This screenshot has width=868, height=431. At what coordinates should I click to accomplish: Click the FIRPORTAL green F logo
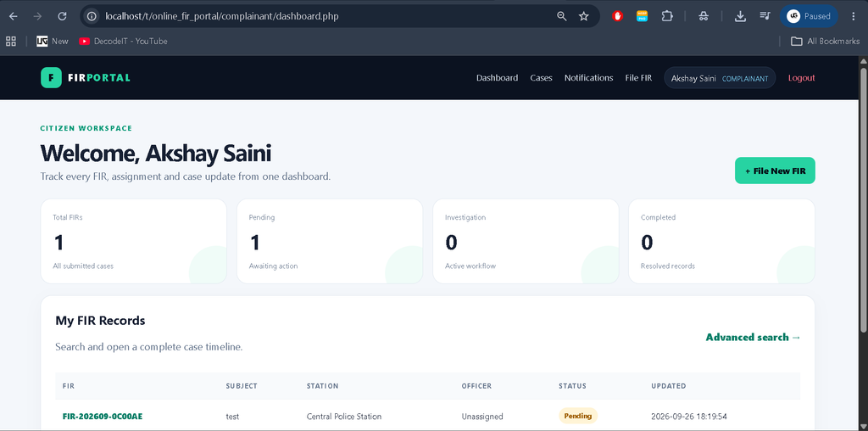(51, 77)
